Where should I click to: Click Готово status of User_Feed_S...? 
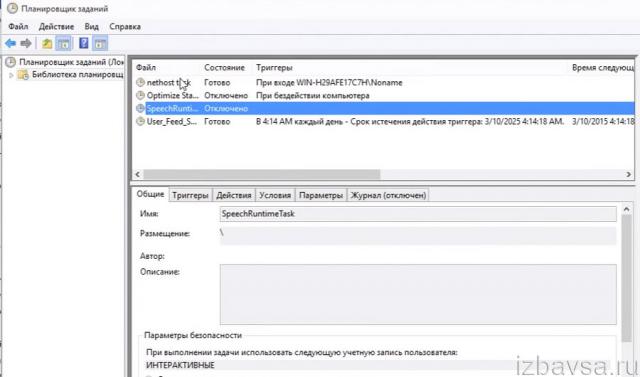217,122
